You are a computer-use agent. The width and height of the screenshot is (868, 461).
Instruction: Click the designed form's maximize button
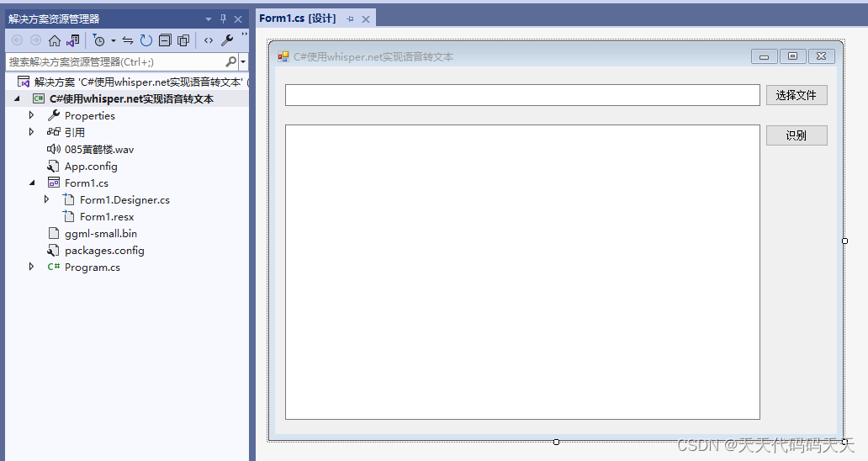[x=792, y=56]
